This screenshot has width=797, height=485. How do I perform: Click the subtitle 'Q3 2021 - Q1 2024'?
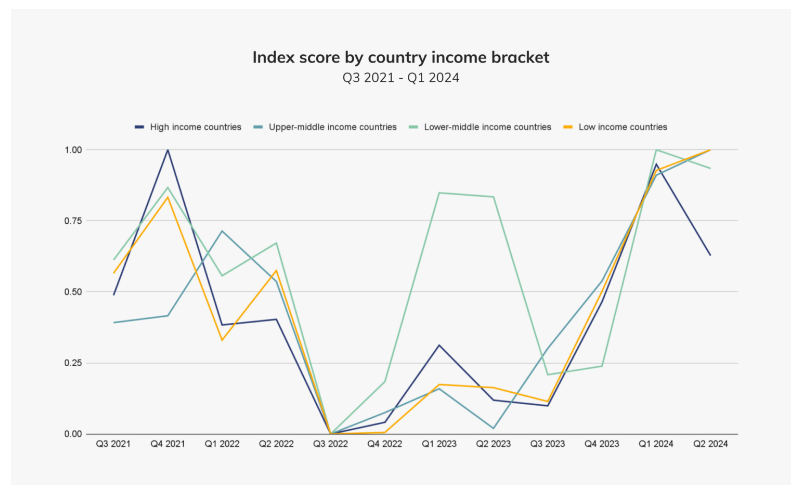coord(400,78)
